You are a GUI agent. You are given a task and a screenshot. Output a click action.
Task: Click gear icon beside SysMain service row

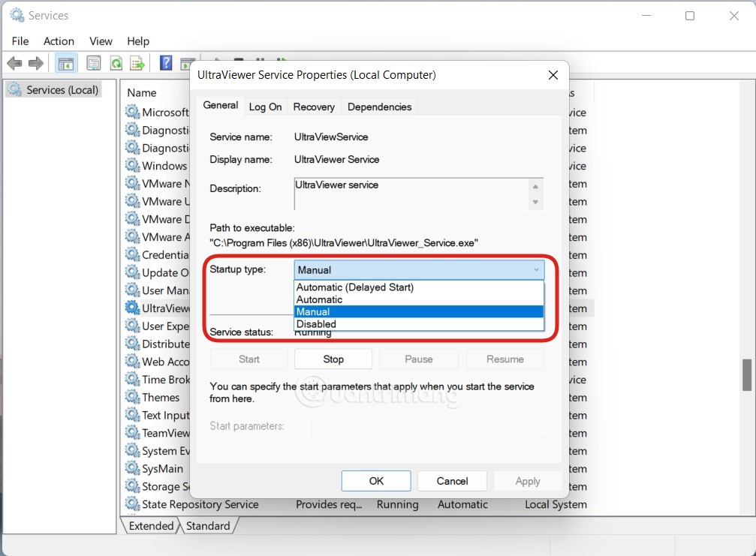[x=133, y=468]
